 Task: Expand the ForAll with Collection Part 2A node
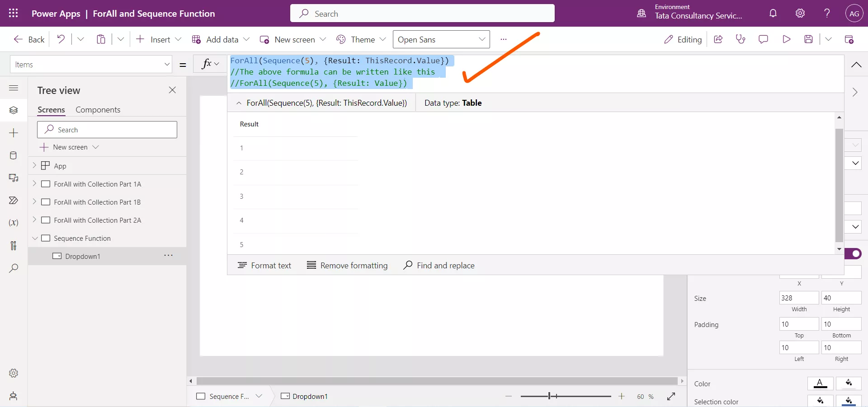coord(35,220)
